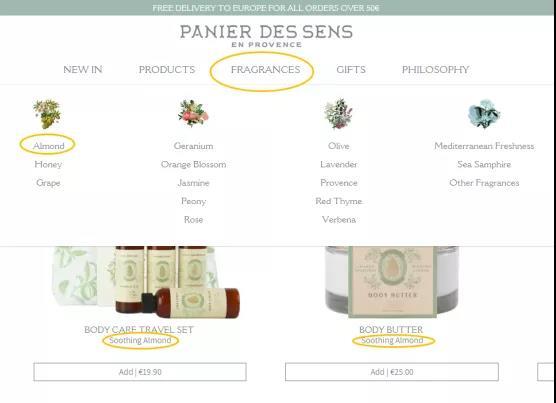This screenshot has width=556, height=403.
Task: Click the olive branch illustration icon
Action: point(339,113)
